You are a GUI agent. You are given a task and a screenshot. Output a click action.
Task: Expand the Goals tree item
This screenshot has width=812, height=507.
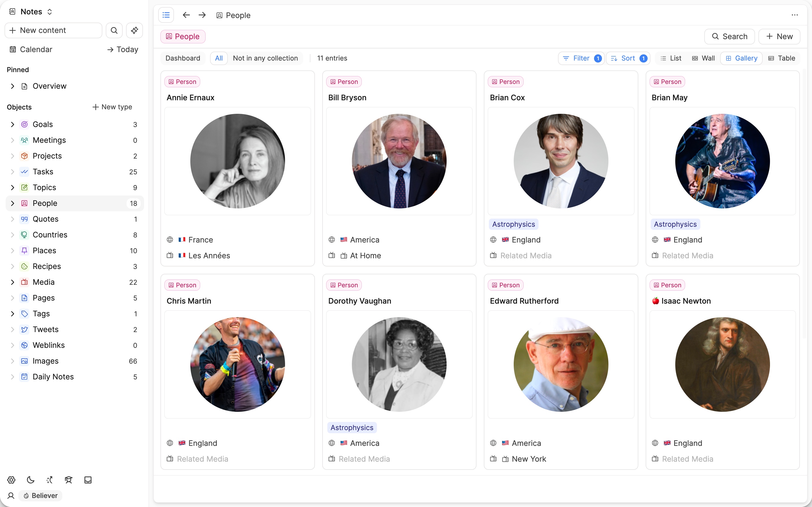(12, 124)
